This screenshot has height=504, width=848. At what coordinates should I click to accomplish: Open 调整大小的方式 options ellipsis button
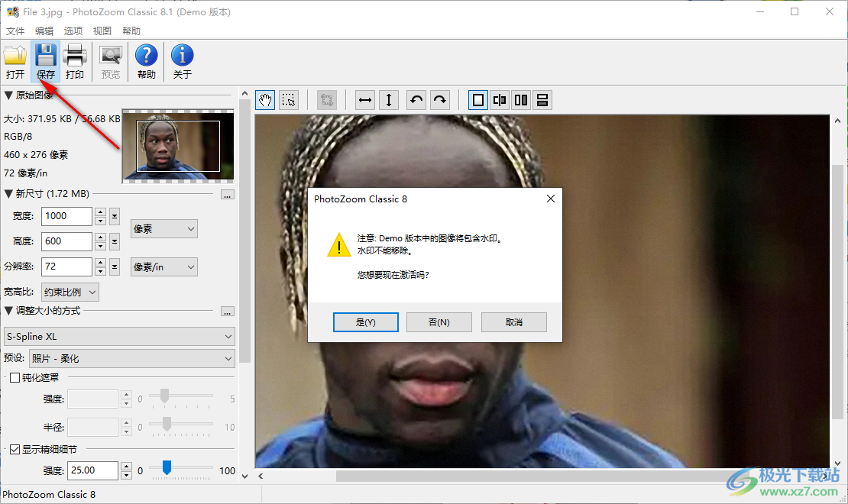[x=228, y=312]
